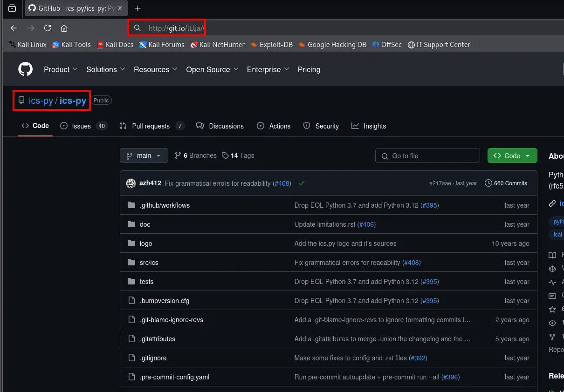The height and width of the screenshot is (392, 564).
Task: Expand the Enterprise navigation menu
Action: (268, 69)
